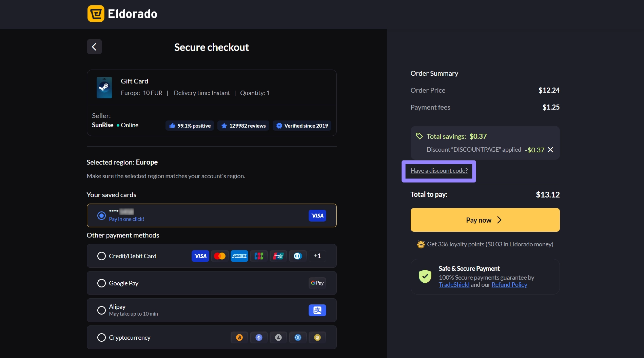The image size is (644, 358).
Task: Click the tag icon beside Total savings
Action: click(x=419, y=136)
